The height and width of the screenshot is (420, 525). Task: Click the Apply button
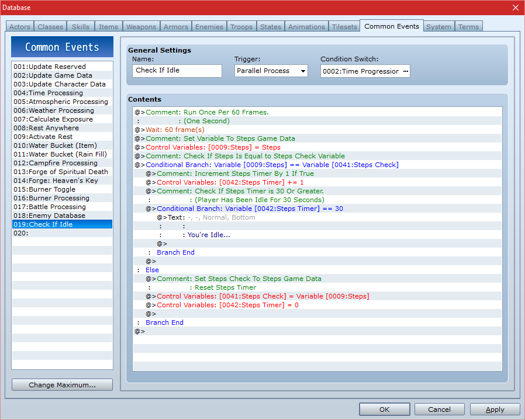tap(495, 409)
